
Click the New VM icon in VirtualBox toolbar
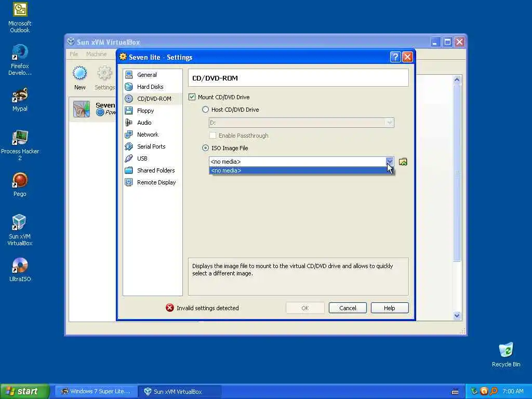[79, 73]
